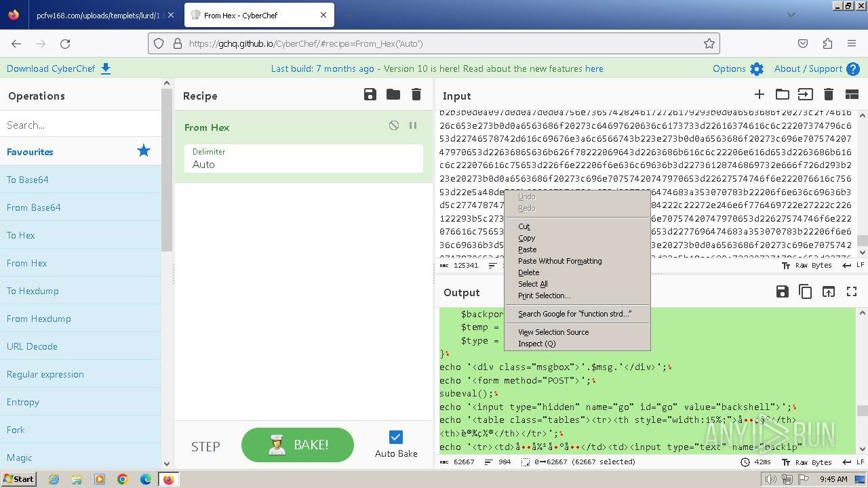
Task: Choose Select All from context menu
Action: [577, 284]
